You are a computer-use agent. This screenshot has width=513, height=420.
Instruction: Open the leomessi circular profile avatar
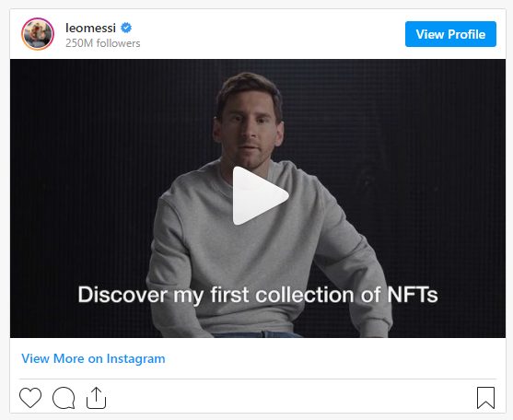(38, 34)
